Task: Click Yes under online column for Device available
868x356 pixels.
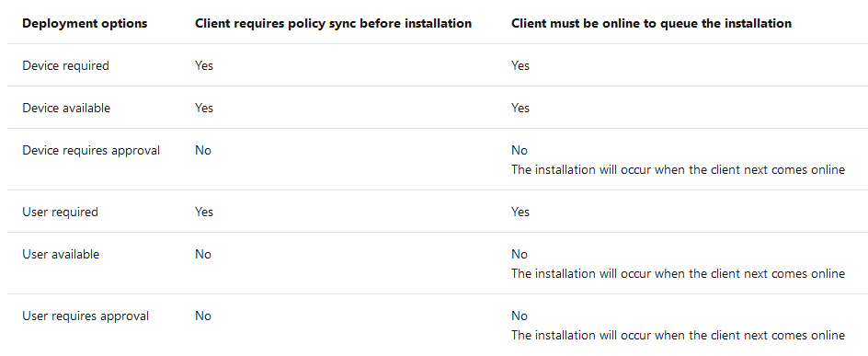Action: [520, 108]
